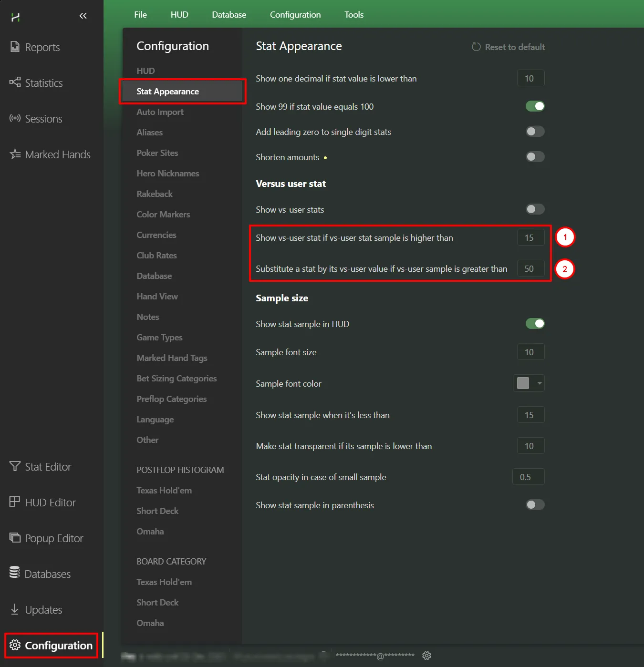Collapse the sidebar with double-chevron icon
Screen dimensions: 644x667
point(83,16)
